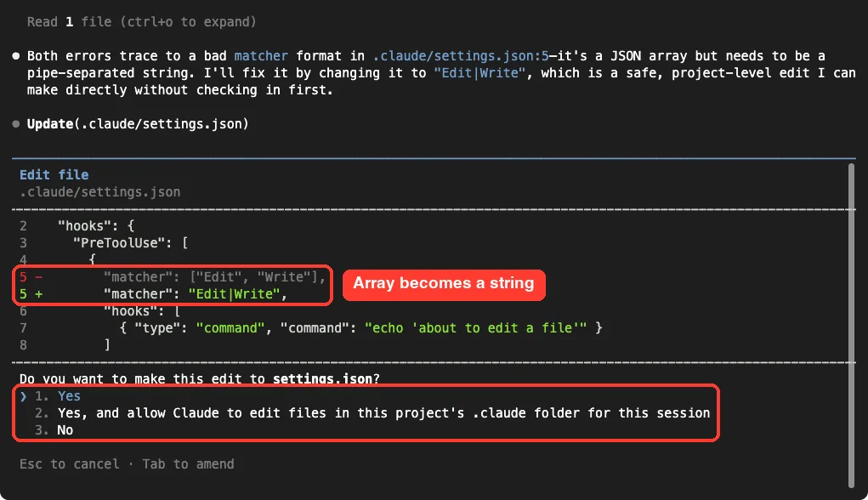
Task: Click the selection arrow beside Yes
Action: click(23, 396)
